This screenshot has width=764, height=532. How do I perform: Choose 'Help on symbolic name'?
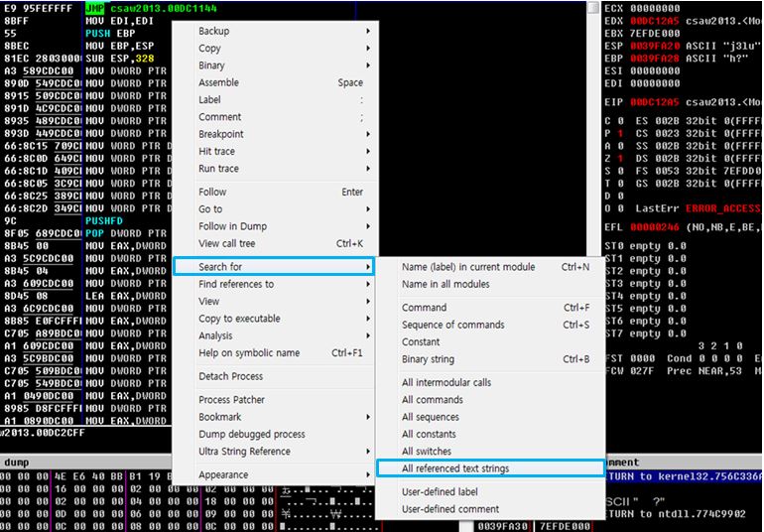(x=248, y=352)
